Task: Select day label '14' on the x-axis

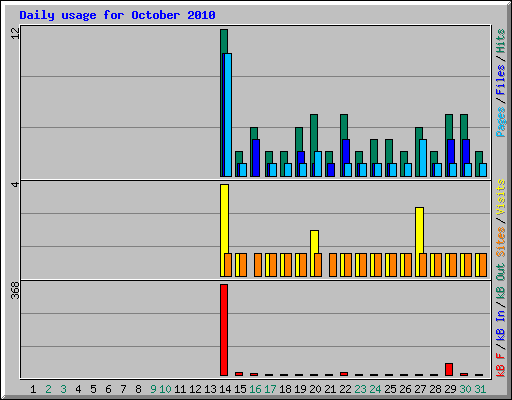Action: point(225,389)
